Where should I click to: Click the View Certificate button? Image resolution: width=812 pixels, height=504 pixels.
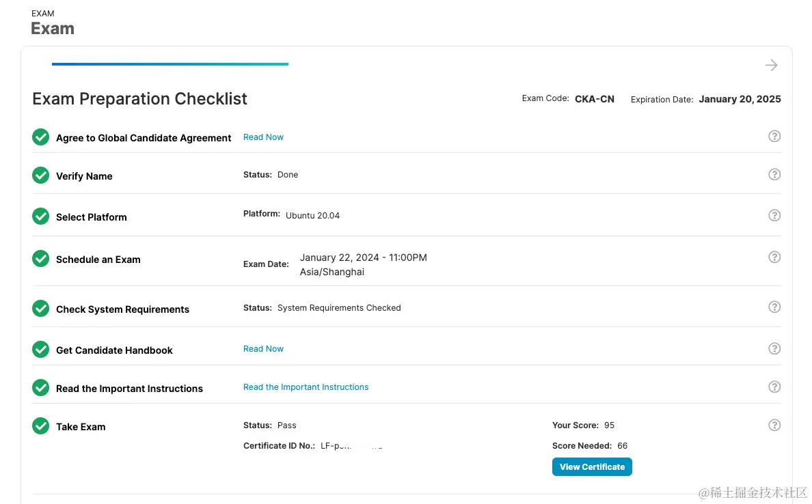coord(592,466)
